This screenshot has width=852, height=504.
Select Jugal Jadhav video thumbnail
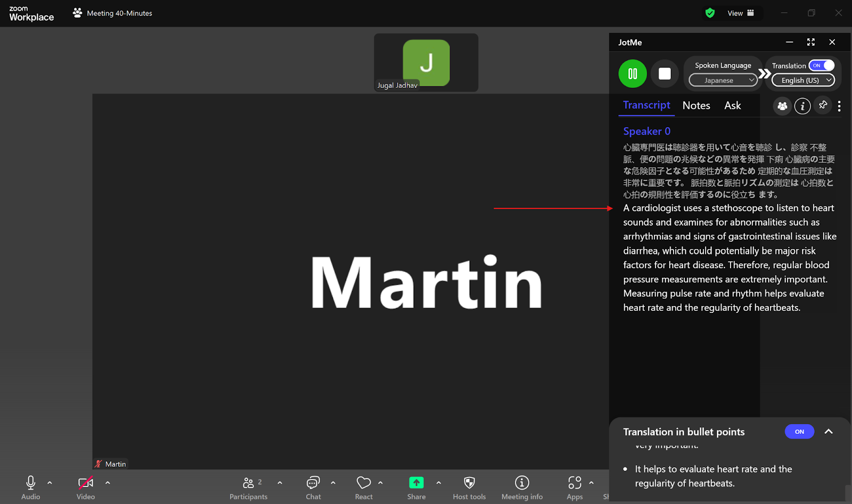[x=426, y=62]
